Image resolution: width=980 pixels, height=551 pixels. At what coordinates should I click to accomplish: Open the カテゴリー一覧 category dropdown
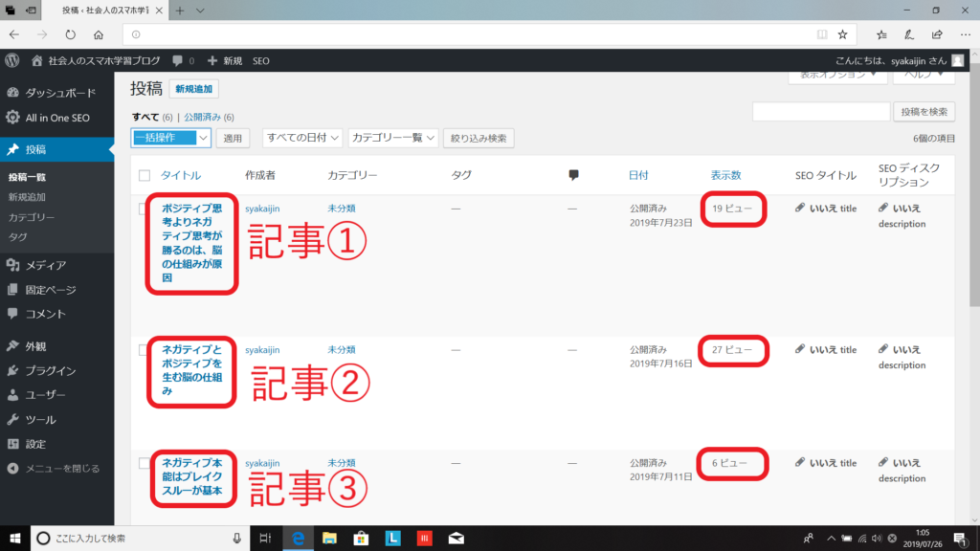pyautogui.click(x=392, y=138)
